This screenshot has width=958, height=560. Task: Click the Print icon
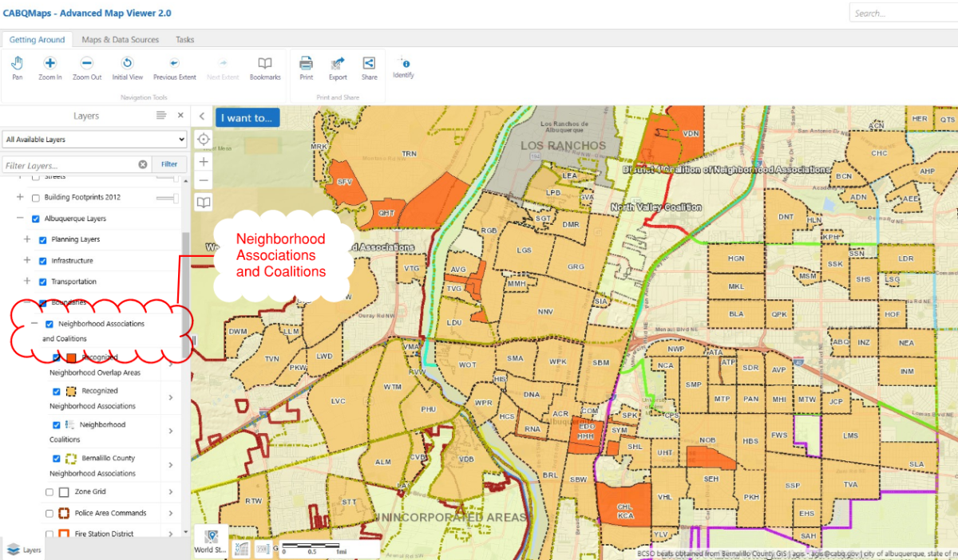point(306,68)
